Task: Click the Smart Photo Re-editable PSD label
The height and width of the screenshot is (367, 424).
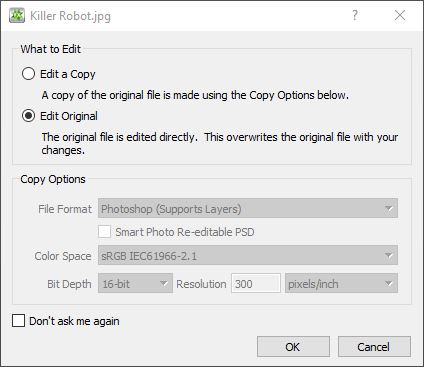Action: (185, 232)
